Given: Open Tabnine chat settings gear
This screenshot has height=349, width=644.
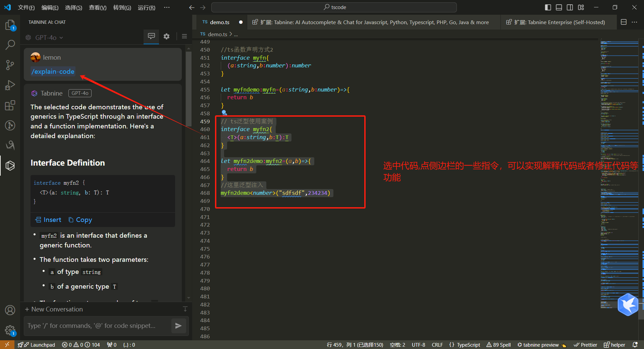Looking at the screenshot, I should click(x=166, y=36).
